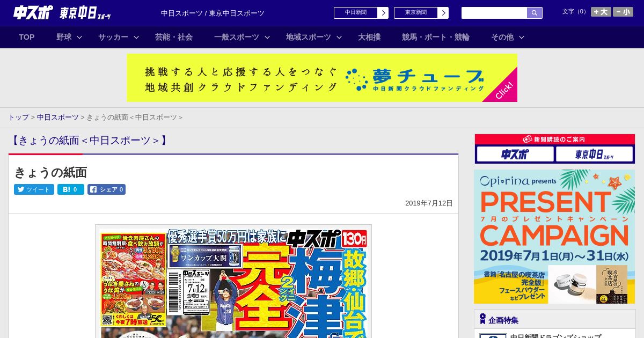
Task: Open the 野球 menu item
Action: point(64,37)
